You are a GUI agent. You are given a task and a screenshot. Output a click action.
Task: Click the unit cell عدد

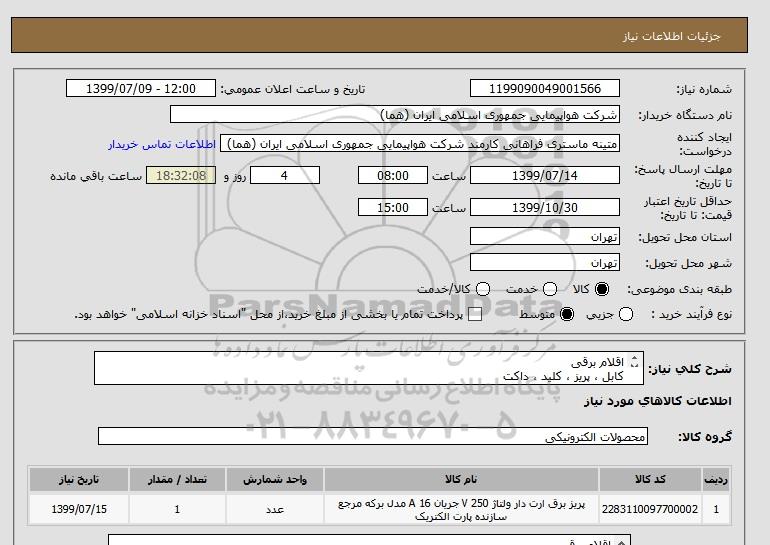coord(275,509)
